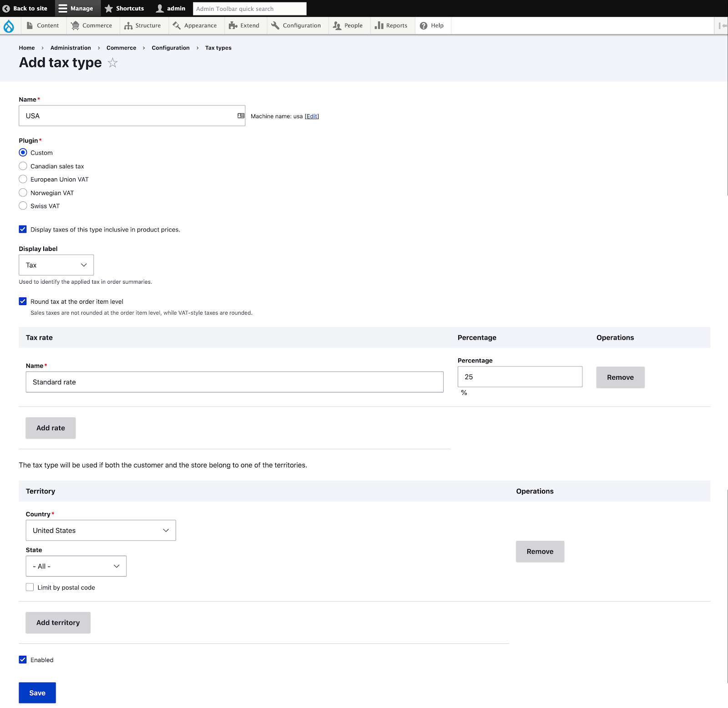This screenshot has width=728, height=708.
Task: Click the Drupal logo home icon
Action: 9,26
